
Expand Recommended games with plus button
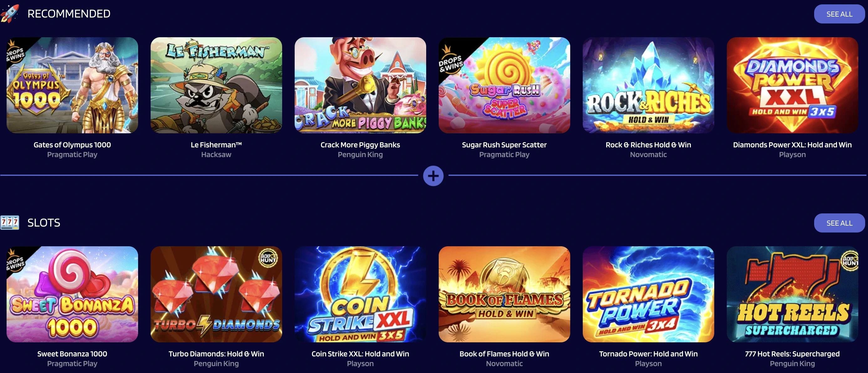pyautogui.click(x=433, y=176)
